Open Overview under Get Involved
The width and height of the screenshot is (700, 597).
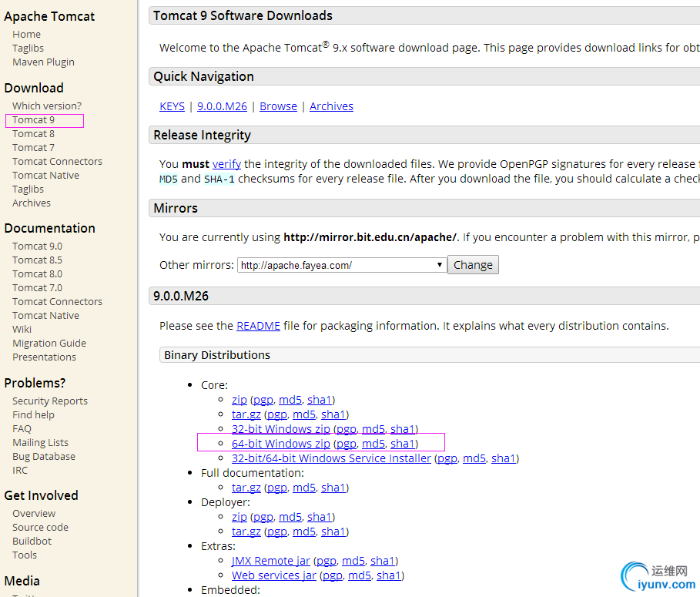pyautogui.click(x=34, y=514)
